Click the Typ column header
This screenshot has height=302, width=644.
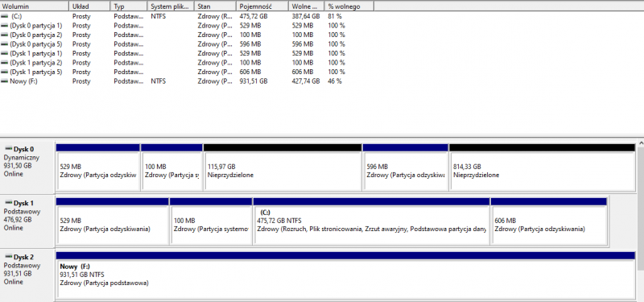(x=129, y=6)
